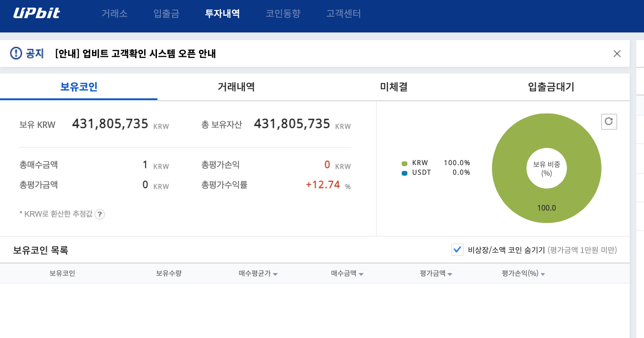This screenshot has height=338, width=644.
Task: Switch to the 거래내역 tab
Action: (x=236, y=87)
